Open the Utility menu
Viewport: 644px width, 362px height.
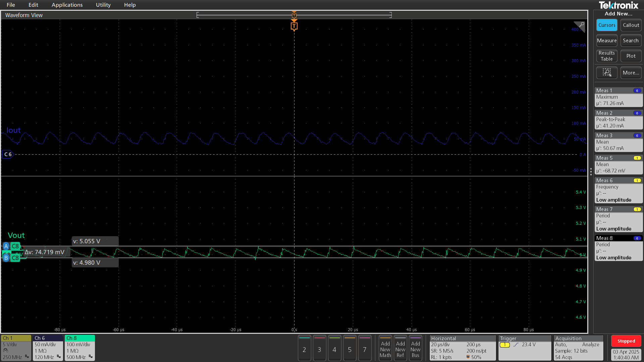pos(103,5)
